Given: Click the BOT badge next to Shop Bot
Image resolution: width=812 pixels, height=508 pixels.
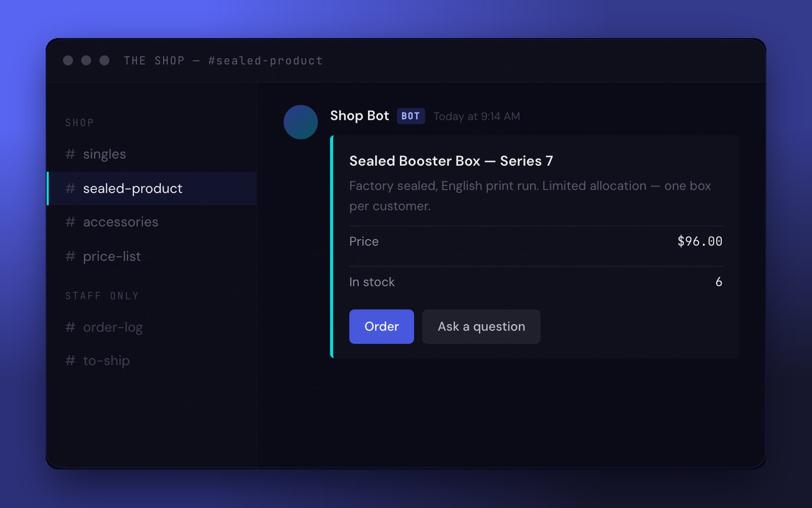Looking at the screenshot, I should pos(411,116).
